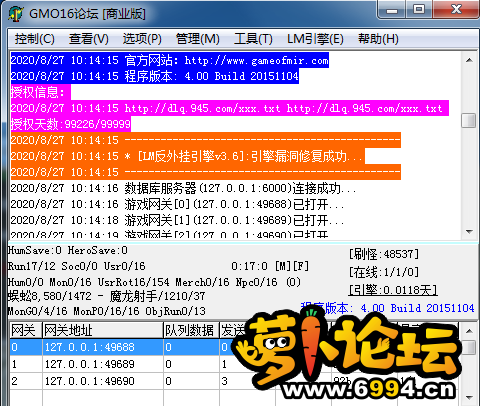Viewport: 480px width, 406px height.
Task: Click the application icon in the title bar
Action: pos(16,14)
